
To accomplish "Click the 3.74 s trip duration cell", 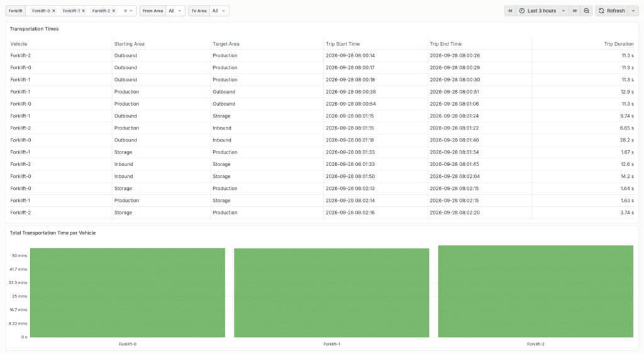I will click(x=627, y=213).
